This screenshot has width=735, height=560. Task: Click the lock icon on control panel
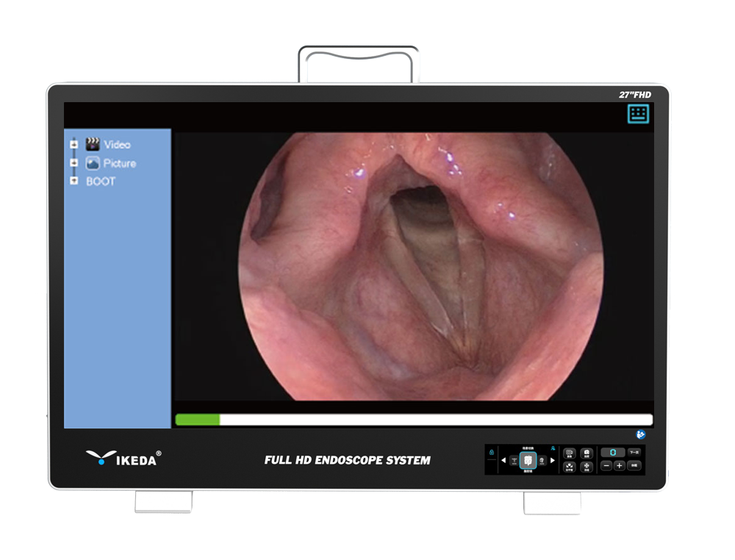coord(492,452)
